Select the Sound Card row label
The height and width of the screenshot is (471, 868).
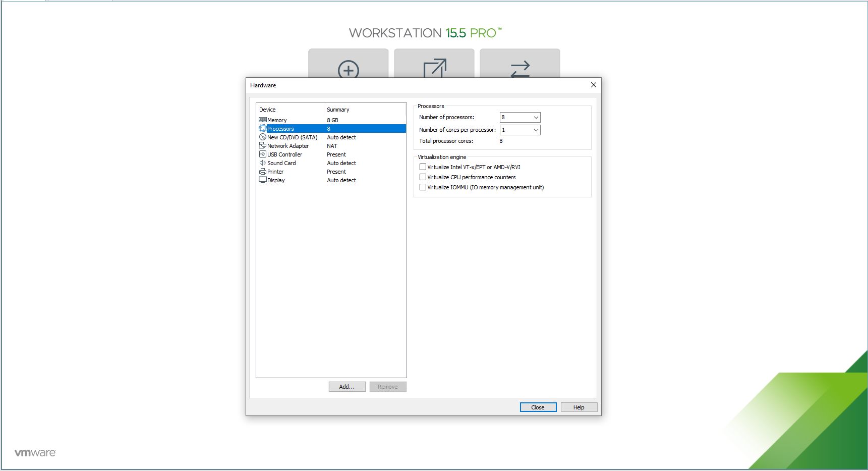281,163
